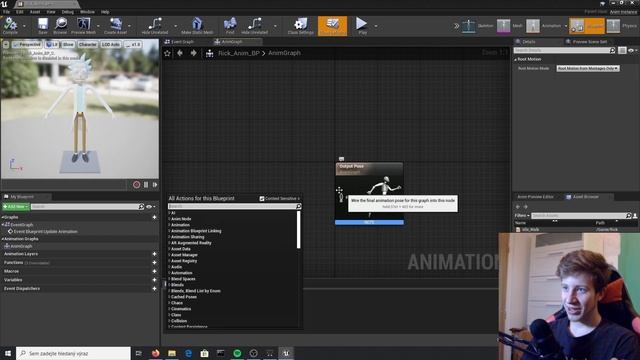The width and height of the screenshot is (640, 360).
Task: Click the green Add New button
Action: pos(16,207)
